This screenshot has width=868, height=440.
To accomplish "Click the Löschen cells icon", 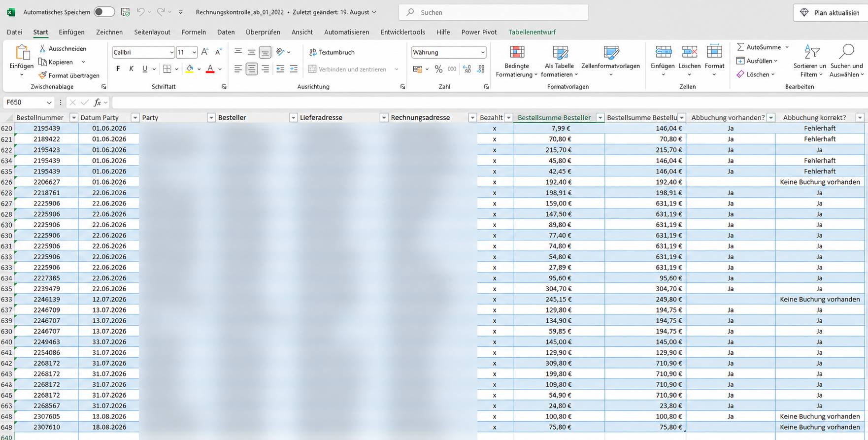I will click(689, 52).
